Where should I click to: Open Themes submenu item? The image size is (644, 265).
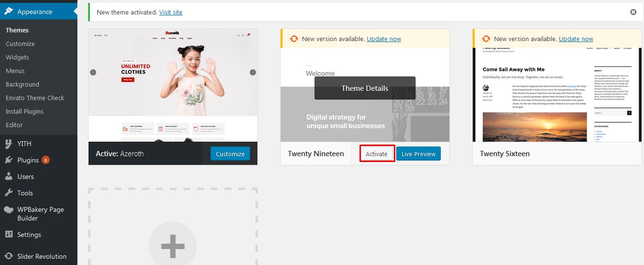pos(17,30)
